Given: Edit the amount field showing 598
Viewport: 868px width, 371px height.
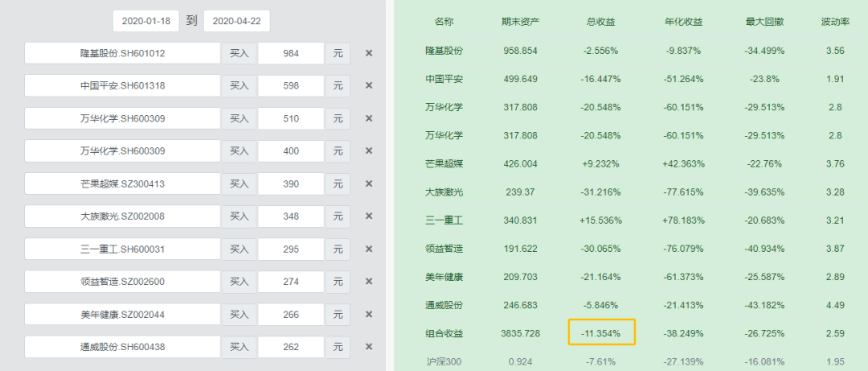Looking at the screenshot, I should pos(291,85).
